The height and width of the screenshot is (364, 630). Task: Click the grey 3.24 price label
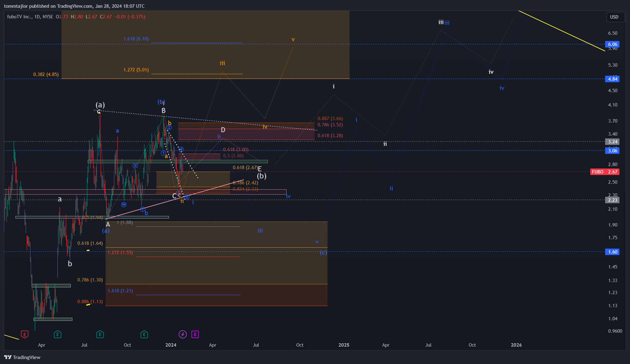click(x=612, y=142)
